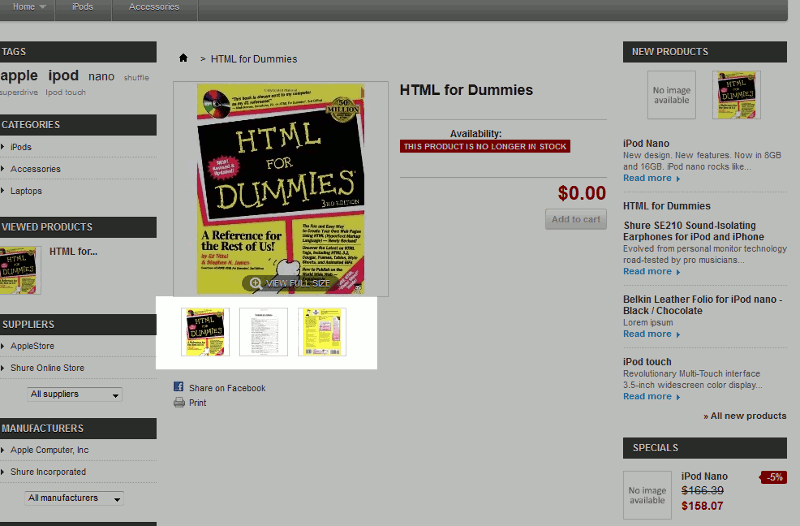This screenshot has width=800, height=526.
Task: Click HTML for Dummies breadcrumb text
Action: coord(254,59)
